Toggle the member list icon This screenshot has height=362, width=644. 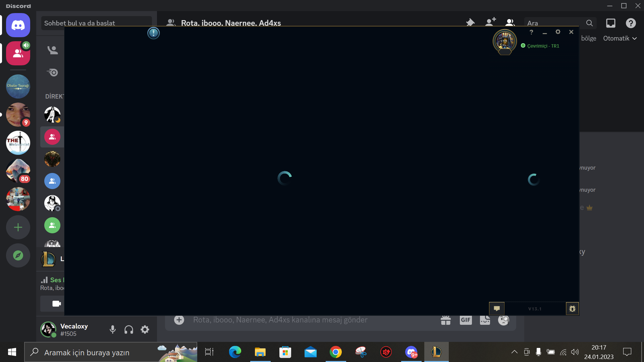(510, 23)
